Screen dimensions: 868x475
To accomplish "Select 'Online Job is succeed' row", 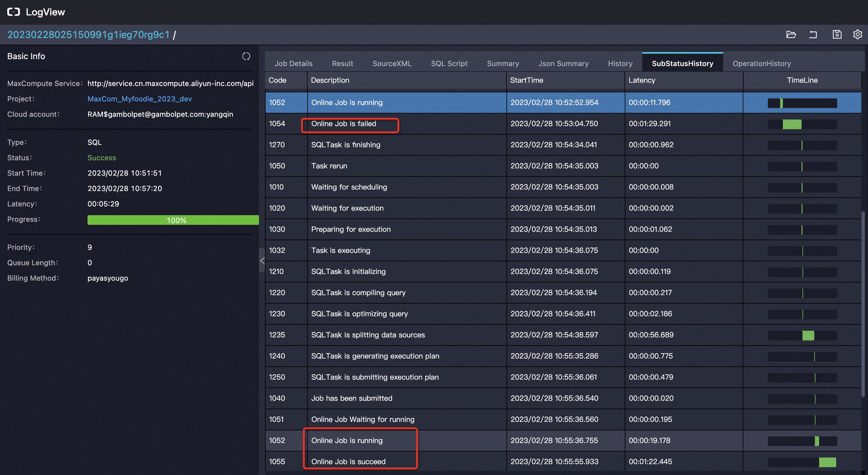I will [563, 461].
